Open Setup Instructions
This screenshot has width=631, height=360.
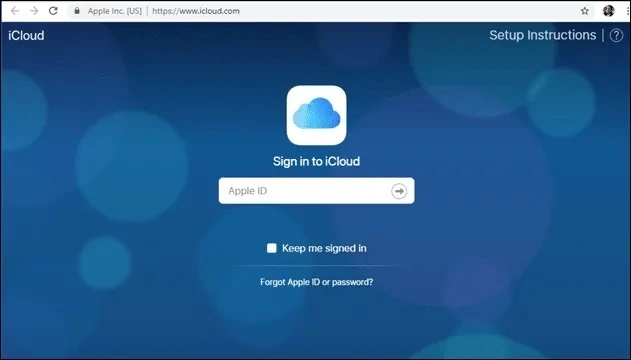pyautogui.click(x=542, y=35)
